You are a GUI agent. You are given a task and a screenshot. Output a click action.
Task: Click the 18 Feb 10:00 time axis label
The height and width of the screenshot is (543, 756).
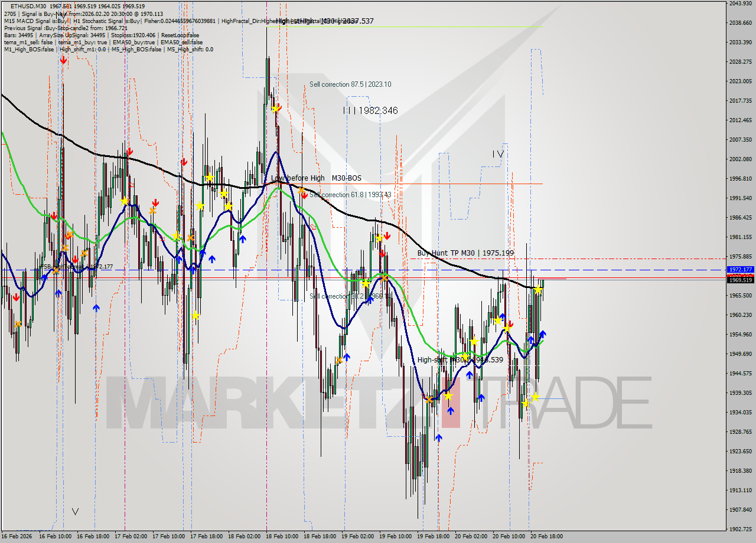coord(282,537)
